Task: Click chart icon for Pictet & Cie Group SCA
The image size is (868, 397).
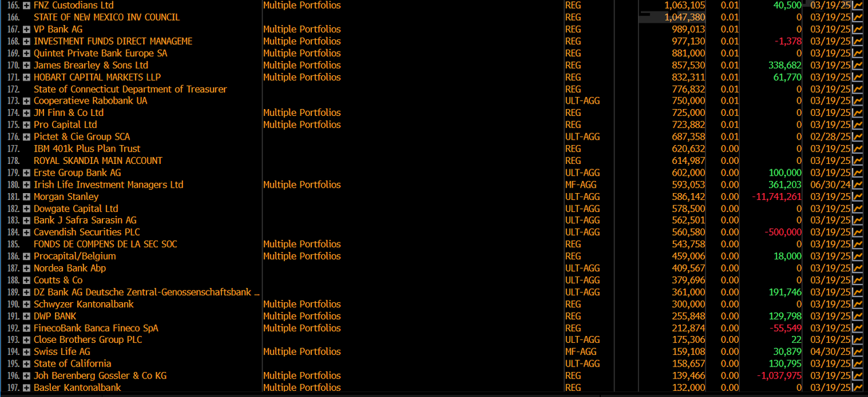Action: coord(857,137)
